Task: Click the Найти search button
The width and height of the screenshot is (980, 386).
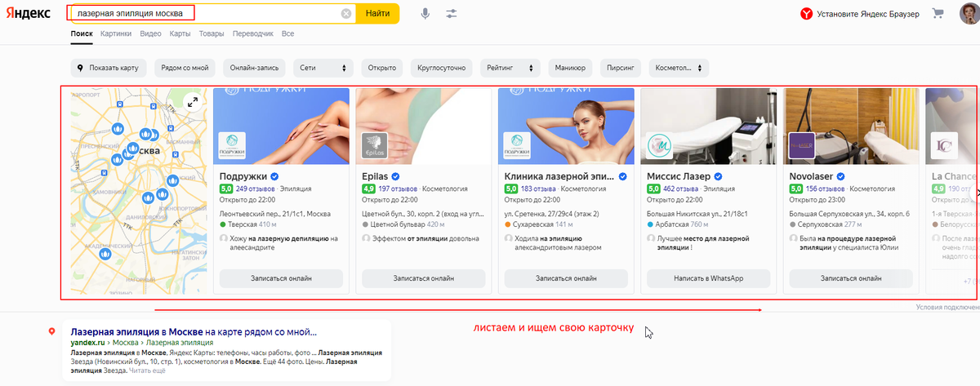Action: pos(377,14)
